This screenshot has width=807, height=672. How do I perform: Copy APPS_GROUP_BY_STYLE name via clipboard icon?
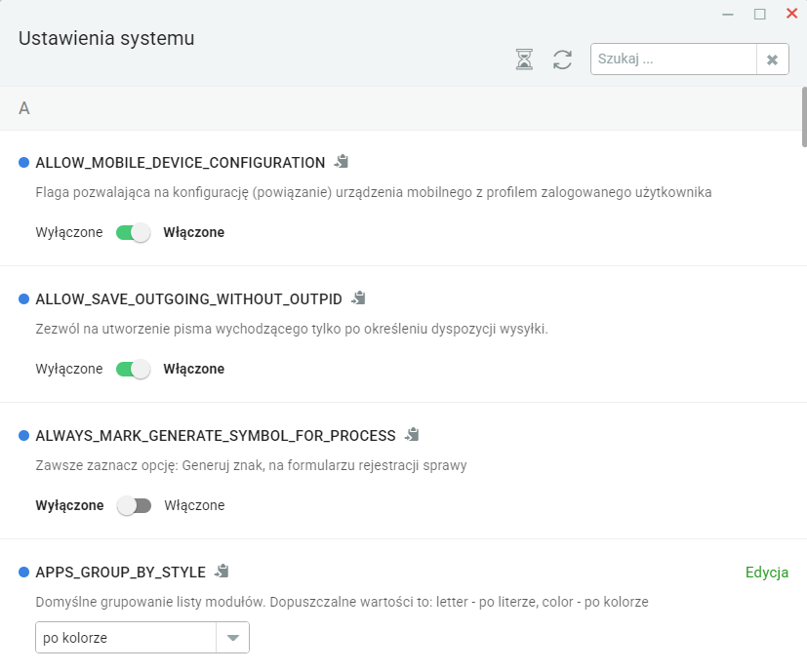coord(222,572)
